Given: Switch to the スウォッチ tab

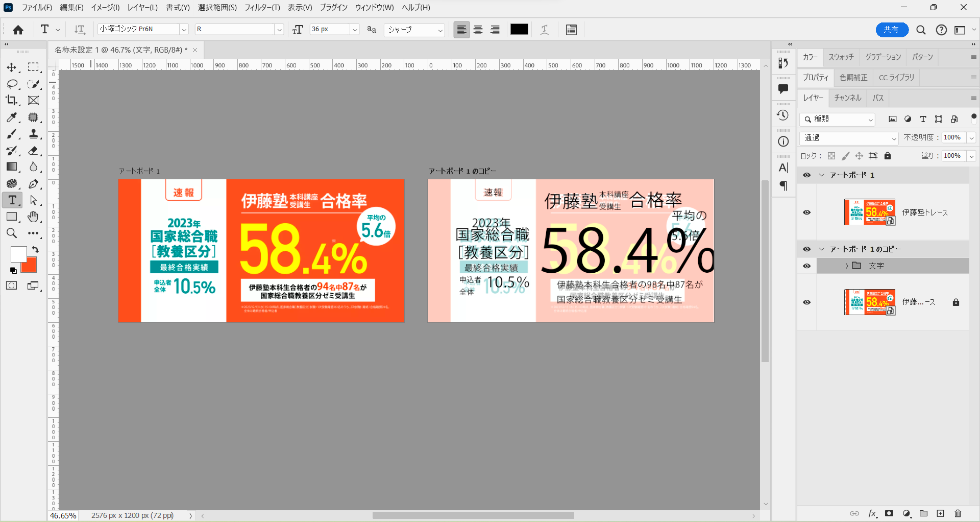Looking at the screenshot, I should coord(841,57).
